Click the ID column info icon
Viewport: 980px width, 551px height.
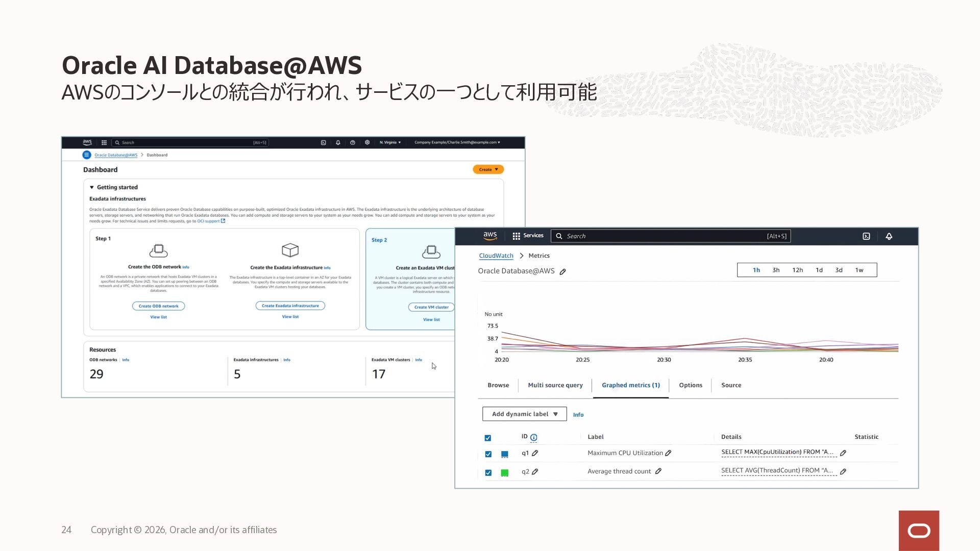533,437
